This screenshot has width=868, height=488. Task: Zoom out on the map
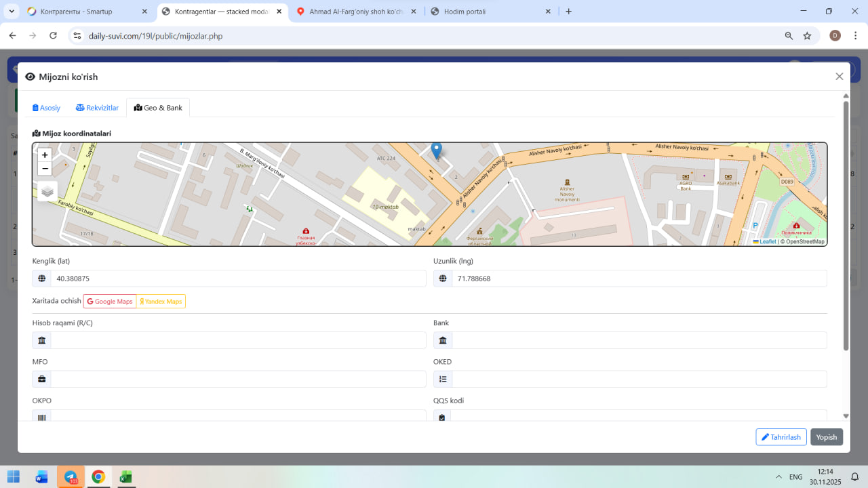(45, 169)
